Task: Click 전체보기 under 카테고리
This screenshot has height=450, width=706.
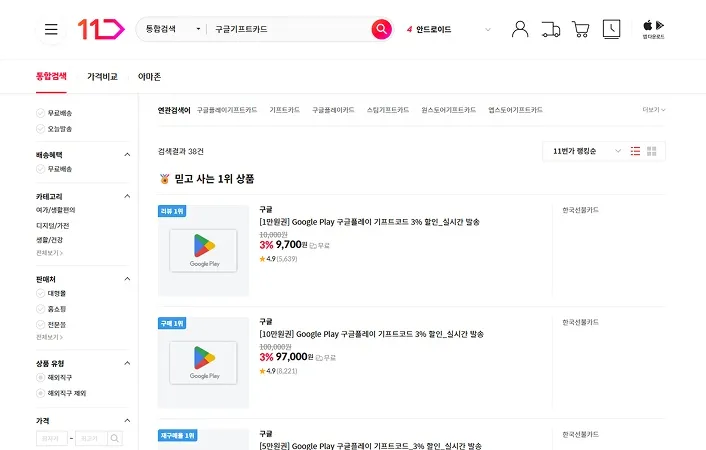Action: tap(50, 253)
